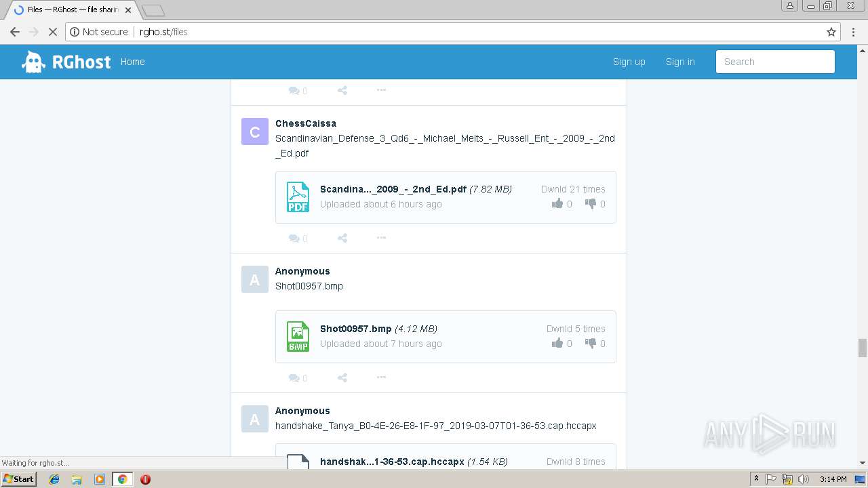Click the Anonymous avatar for Shot00957.bmp
The image size is (868, 488).
[x=255, y=279]
